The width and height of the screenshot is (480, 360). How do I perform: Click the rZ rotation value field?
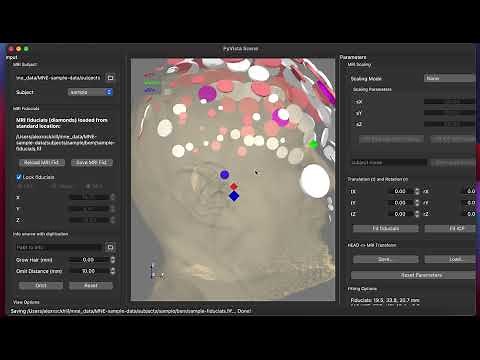468,214
